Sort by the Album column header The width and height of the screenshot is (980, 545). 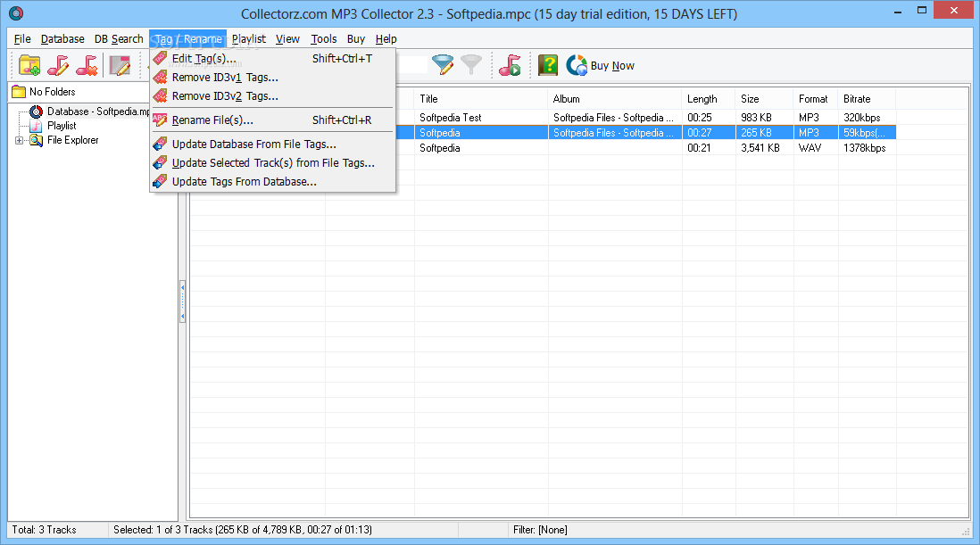(614, 99)
